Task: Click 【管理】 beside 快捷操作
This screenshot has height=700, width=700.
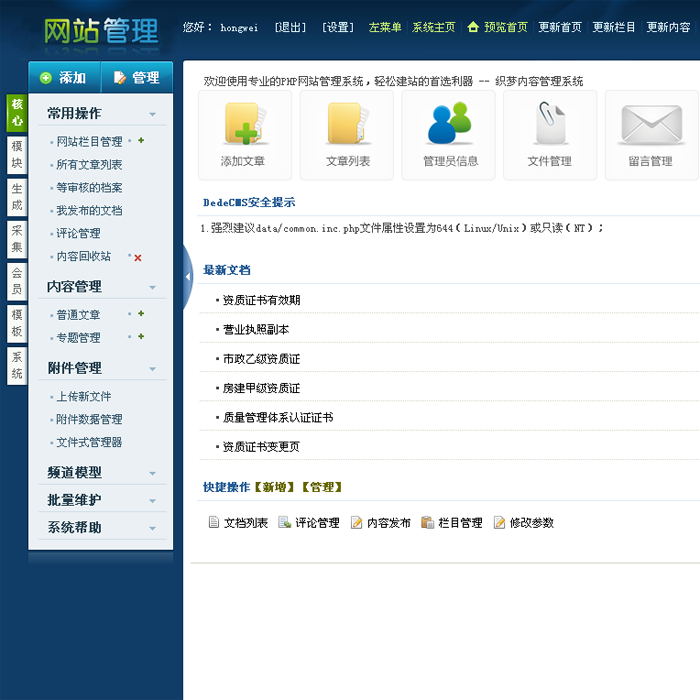Action: pyautogui.click(x=322, y=487)
